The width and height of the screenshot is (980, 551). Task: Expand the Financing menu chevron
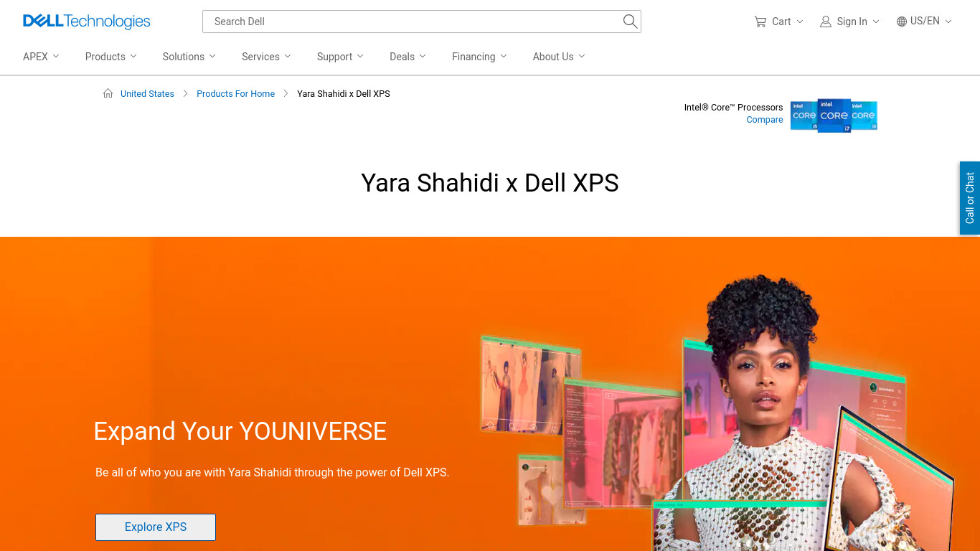click(x=504, y=56)
